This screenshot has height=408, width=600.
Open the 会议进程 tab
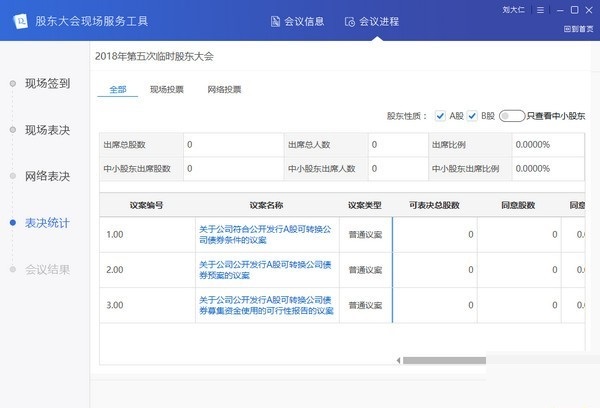tap(372, 21)
